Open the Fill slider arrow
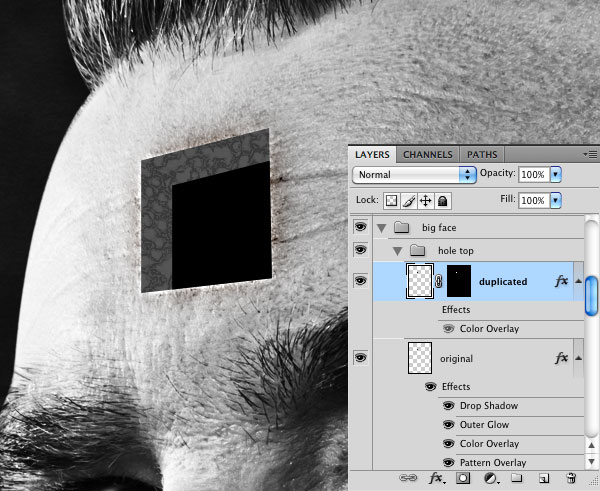Image resolution: width=600 pixels, height=491 pixels. tap(556, 200)
